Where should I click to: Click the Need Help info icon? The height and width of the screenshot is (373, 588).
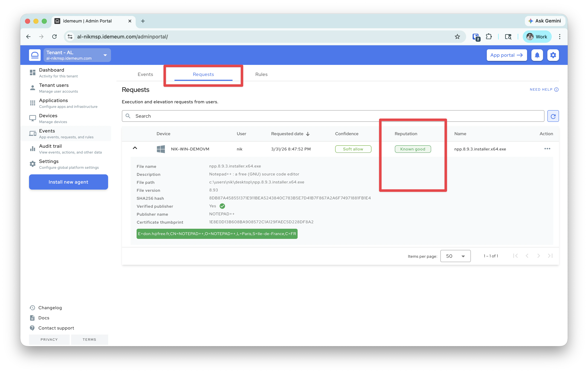click(556, 90)
